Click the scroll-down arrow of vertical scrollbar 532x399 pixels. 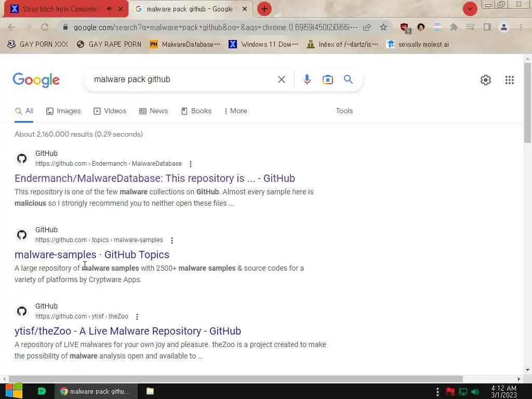click(527, 370)
